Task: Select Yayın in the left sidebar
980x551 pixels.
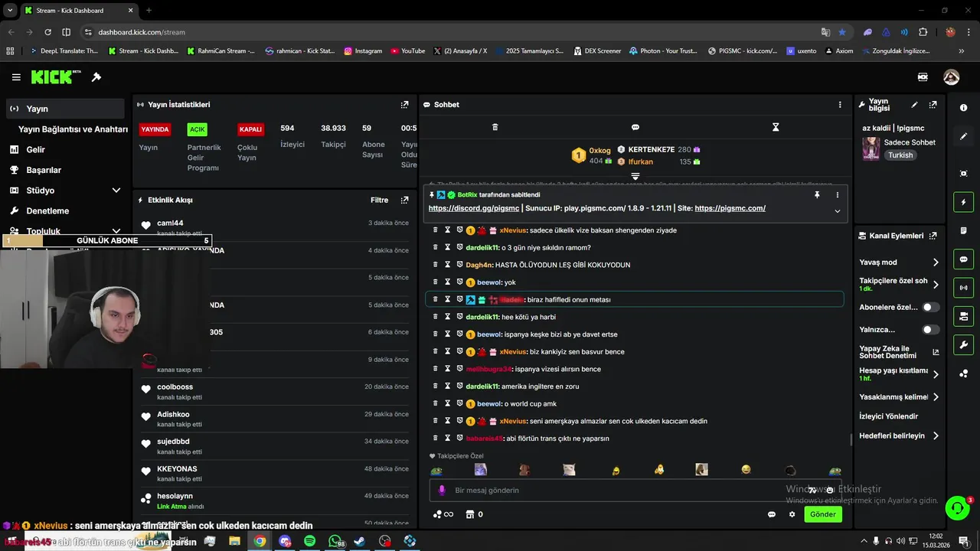Action: tap(65, 109)
